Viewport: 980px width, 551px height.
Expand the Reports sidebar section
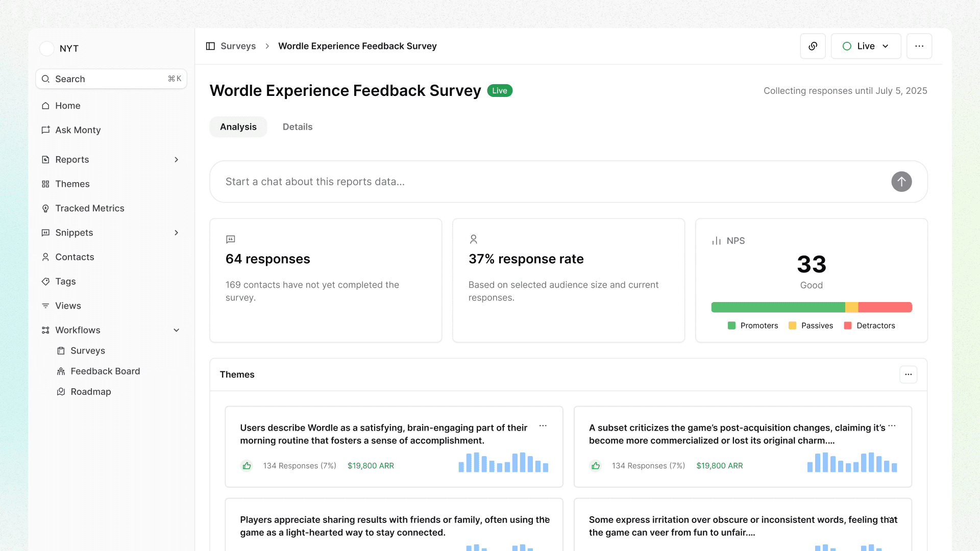(176, 160)
